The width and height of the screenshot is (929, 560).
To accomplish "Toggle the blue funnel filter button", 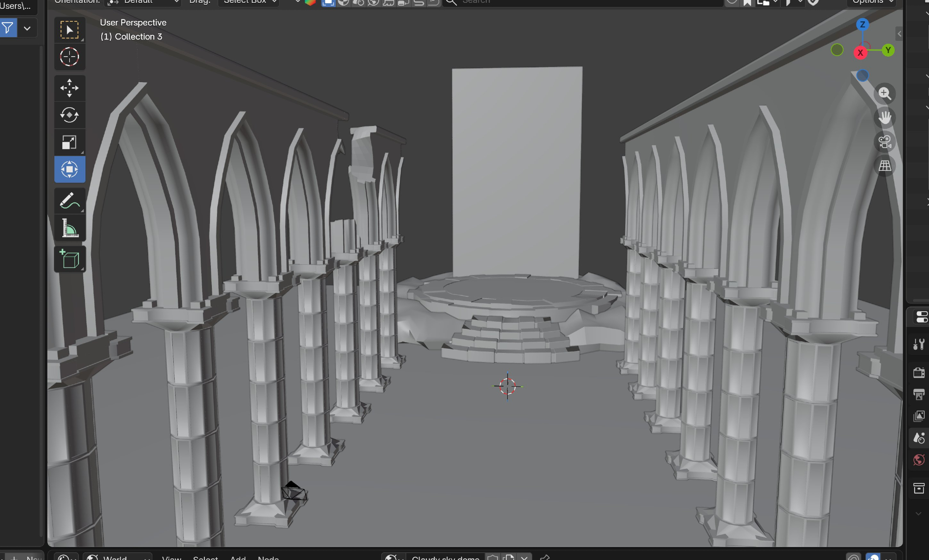I will (x=8, y=28).
